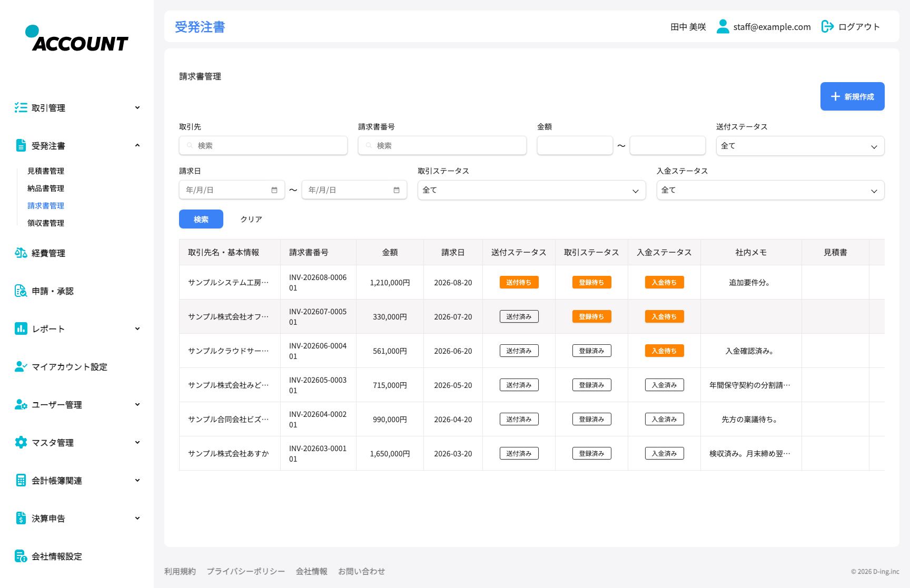
Task: Focus the 取引先 search field
Action: (263, 146)
